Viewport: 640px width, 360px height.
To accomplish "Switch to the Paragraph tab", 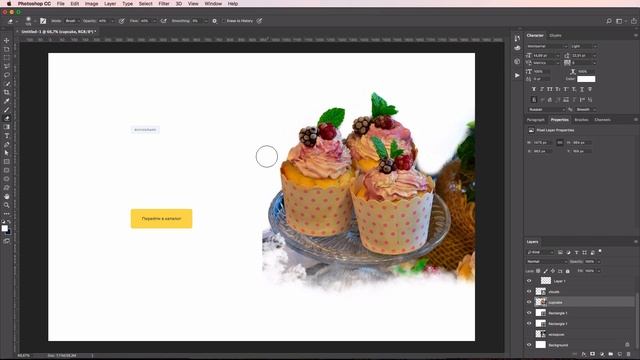I will (536, 120).
